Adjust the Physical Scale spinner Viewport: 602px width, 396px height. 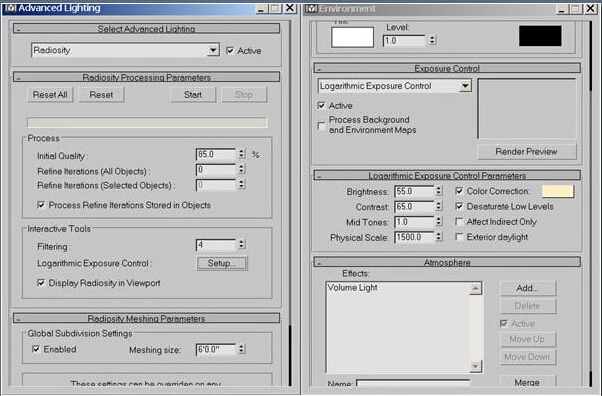[x=439, y=237]
